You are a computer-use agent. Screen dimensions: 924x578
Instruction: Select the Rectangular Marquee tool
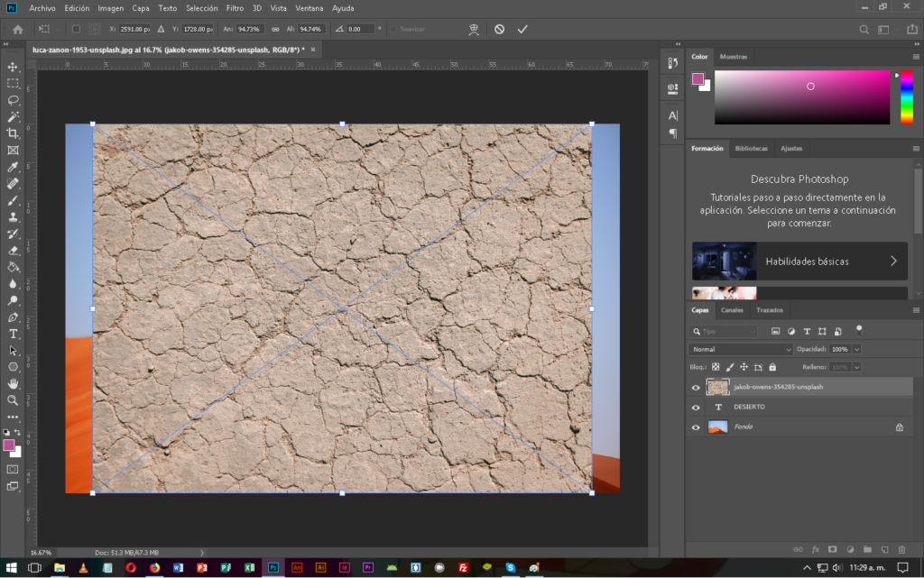point(13,84)
